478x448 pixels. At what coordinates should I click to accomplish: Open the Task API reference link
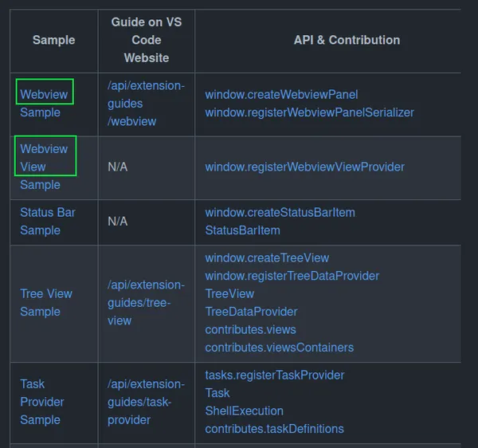pyautogui.click(x=217, y=393)
